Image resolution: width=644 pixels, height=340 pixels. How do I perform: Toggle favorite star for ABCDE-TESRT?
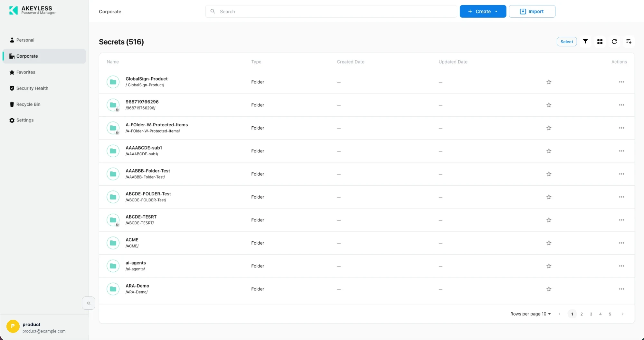[549, 220]
